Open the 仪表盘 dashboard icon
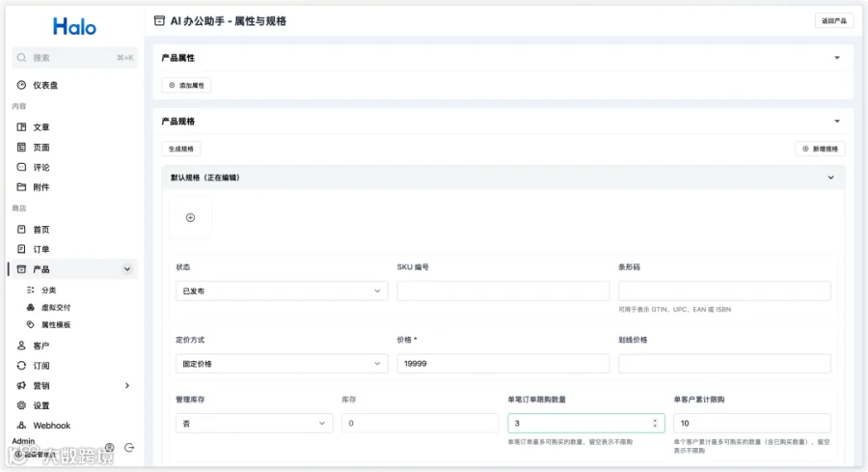The height and width of the screenshot is (472, 868). tap(21, 85)
